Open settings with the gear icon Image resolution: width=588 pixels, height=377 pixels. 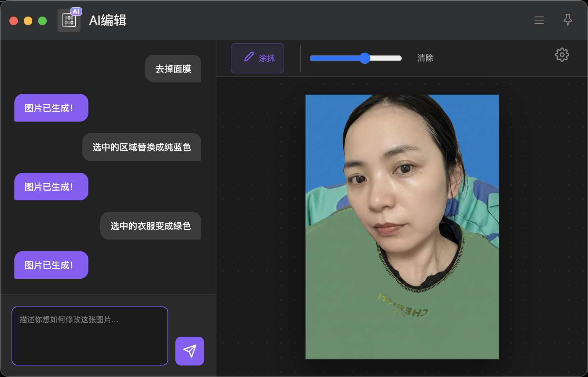tap(562, 55)
